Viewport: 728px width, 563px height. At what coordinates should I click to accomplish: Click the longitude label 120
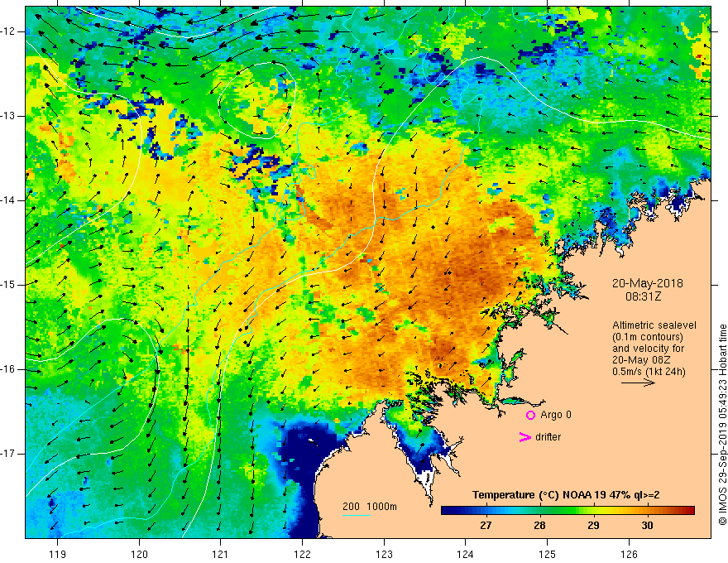139,555
